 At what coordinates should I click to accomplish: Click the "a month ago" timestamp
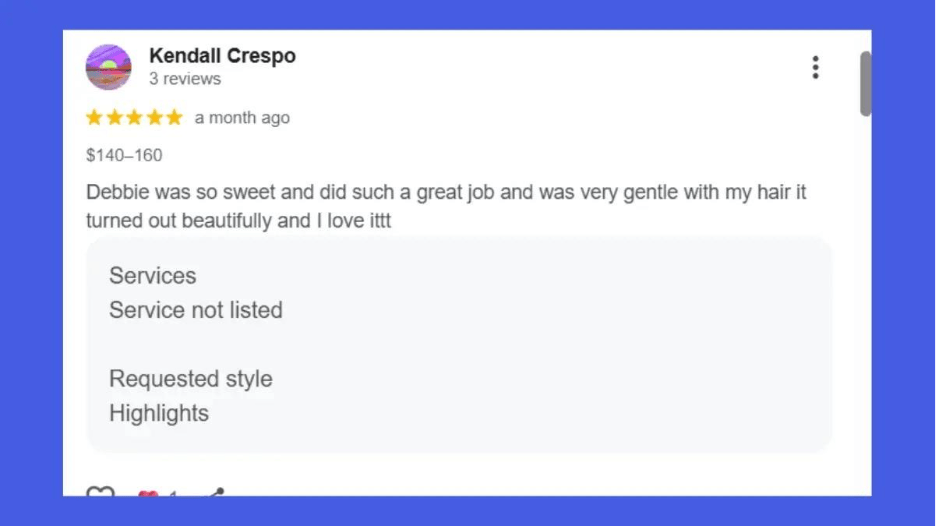click(x=242, y=118)
